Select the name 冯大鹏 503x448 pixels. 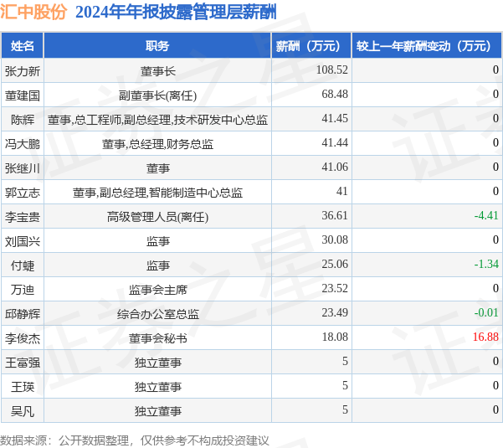point(23,144)
